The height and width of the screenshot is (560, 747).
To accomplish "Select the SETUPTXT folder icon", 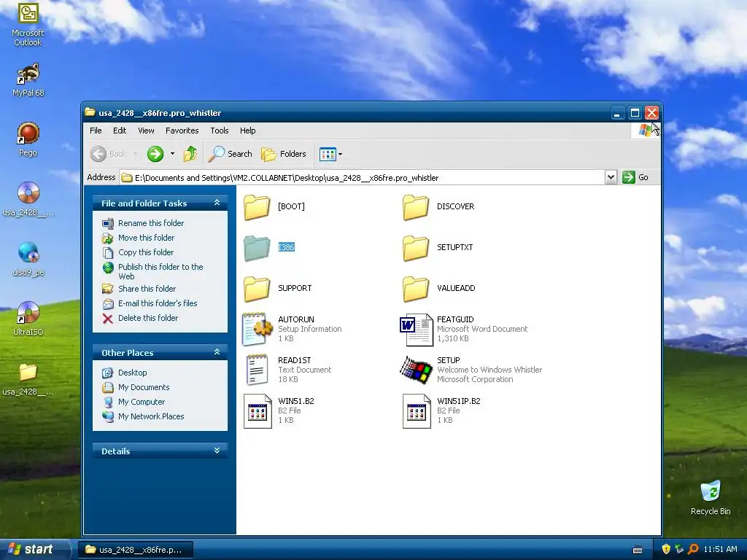I will pyautogui.click(x=416, y=248).
